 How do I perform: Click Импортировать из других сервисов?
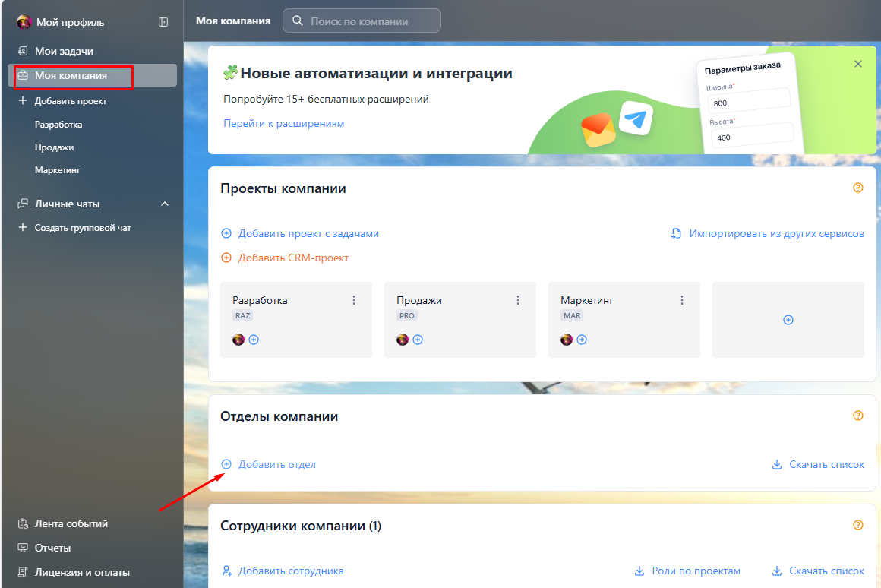click(x=775, y=233)
